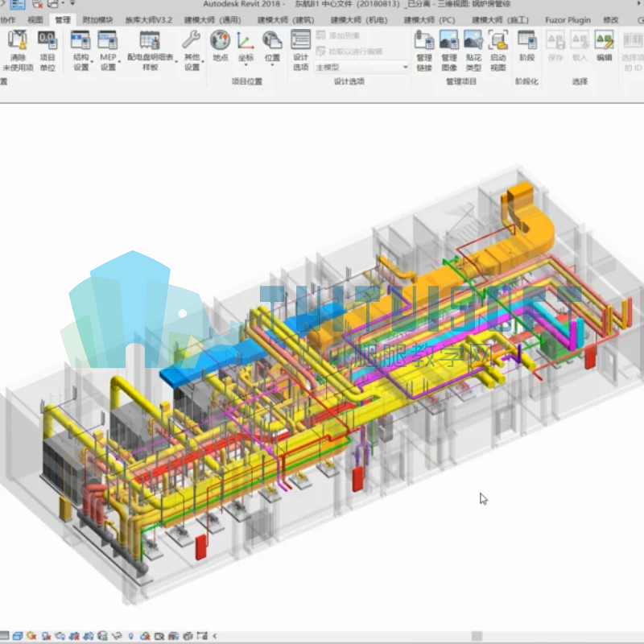Toggle show crop region icon
This screenshot has width=644, height=644.
[x=89, y=636]
